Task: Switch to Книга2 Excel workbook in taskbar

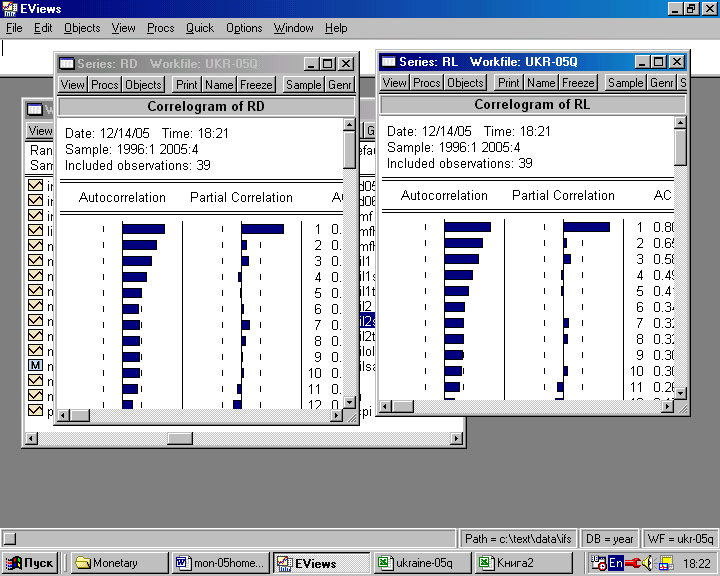Action: 524,563
